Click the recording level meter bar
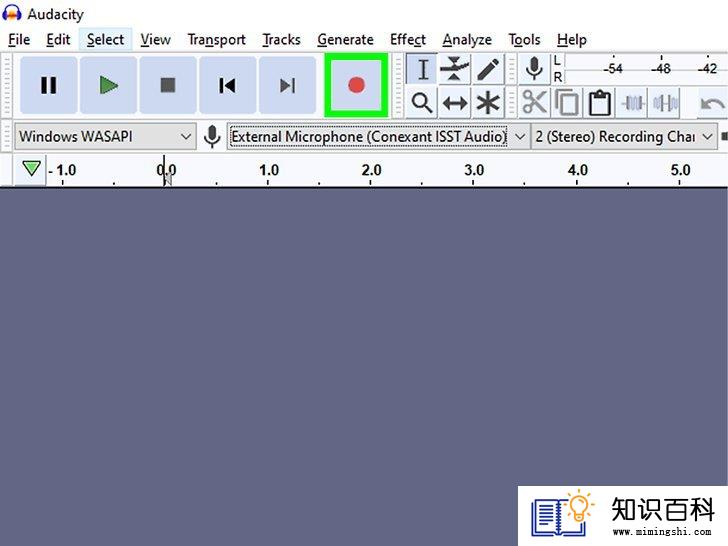 (646, 69)
